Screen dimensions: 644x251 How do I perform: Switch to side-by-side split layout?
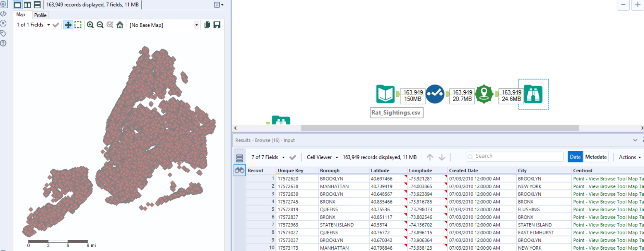(x=27, y=5)
